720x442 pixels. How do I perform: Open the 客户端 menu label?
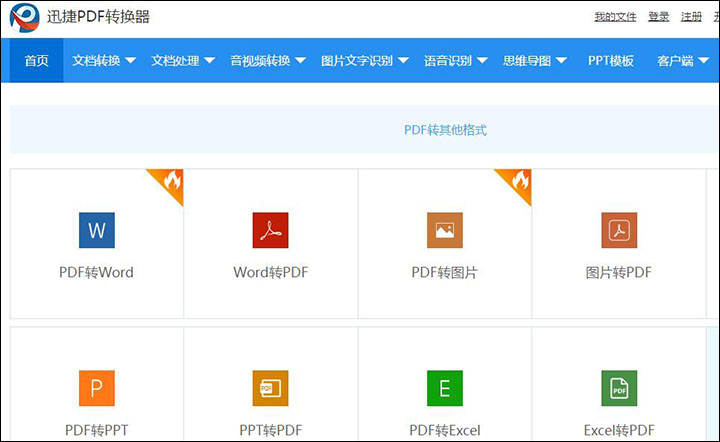(x=675, y=61)
